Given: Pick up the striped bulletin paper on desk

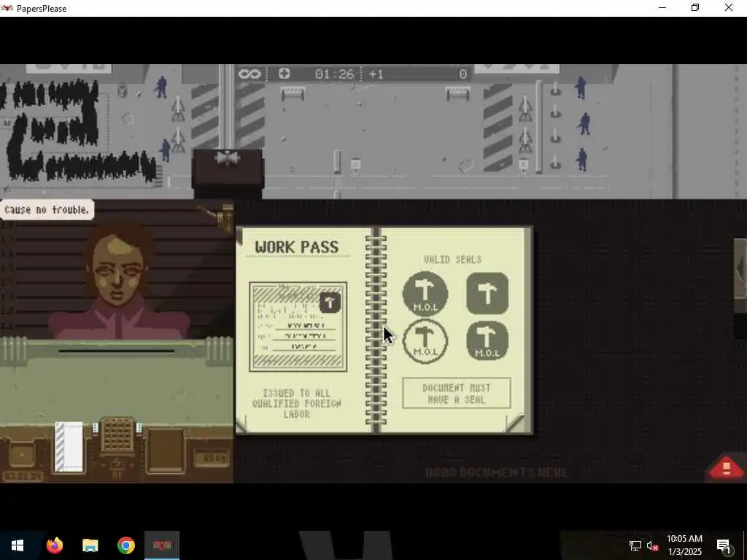Looking at the screenshot, I should (x=69, y=447).
